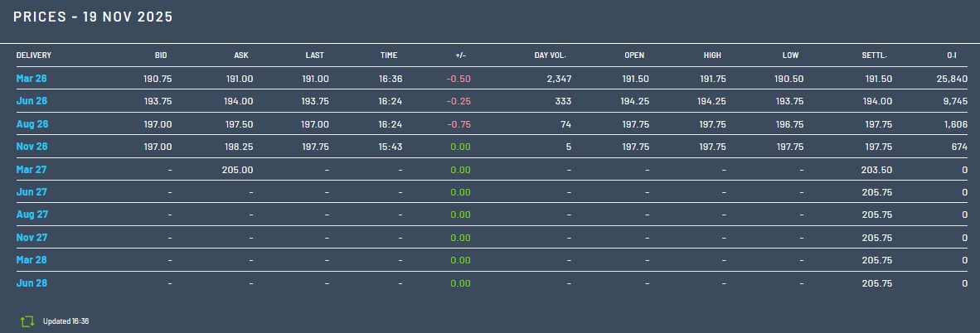Open the Jun 28 delivery contract

32,283
